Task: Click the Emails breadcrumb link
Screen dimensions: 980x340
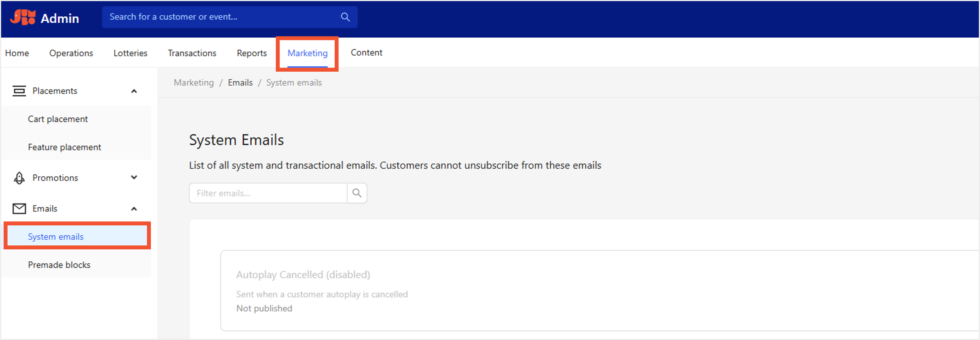Action: [240, 83]
